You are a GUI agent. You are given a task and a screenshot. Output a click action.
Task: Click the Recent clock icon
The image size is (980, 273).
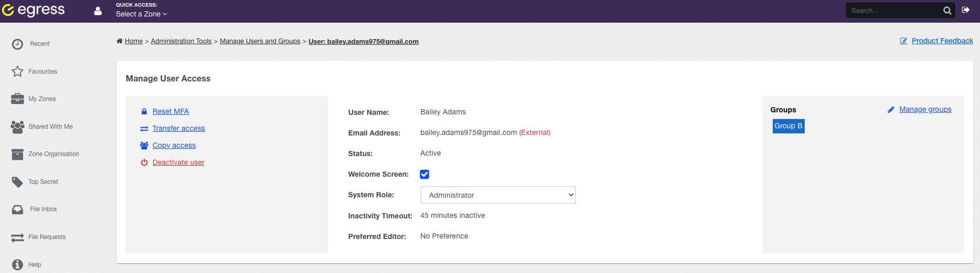(18, 44)
